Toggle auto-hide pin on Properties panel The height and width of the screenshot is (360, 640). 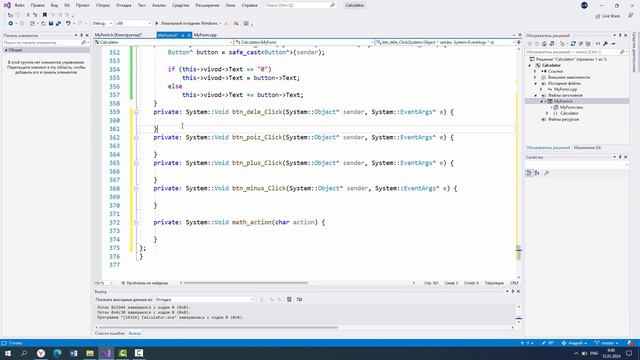pyautogui.click(x=620, y=157)
